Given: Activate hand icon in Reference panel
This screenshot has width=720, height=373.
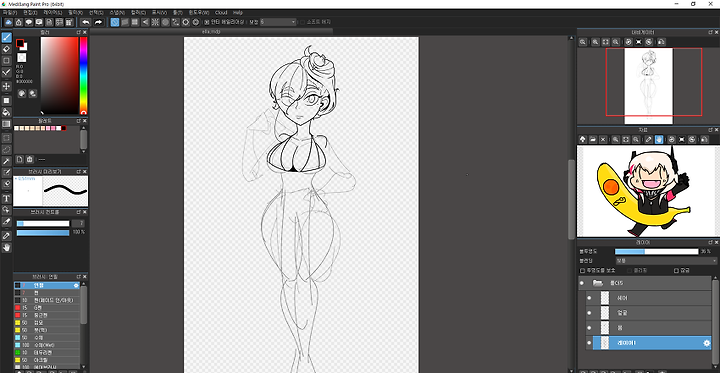Looking at the screenshot, I should (x=659, y=139).
